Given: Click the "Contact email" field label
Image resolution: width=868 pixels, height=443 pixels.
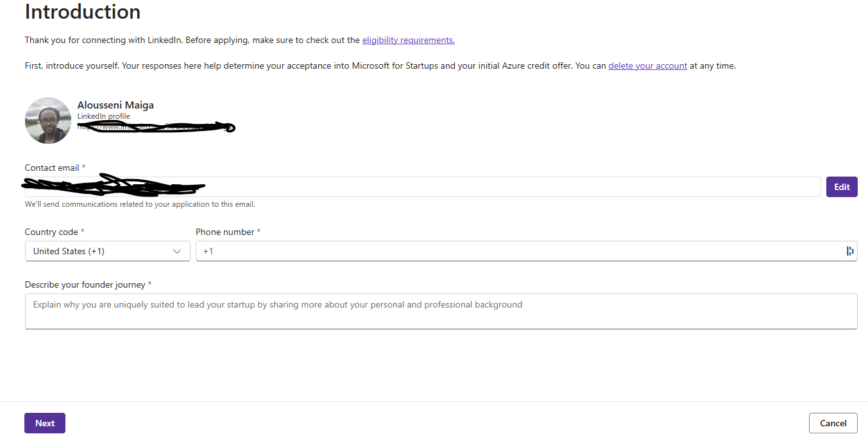Looking at the screenshot, I should pyautogui.click(x=52, y=168).
